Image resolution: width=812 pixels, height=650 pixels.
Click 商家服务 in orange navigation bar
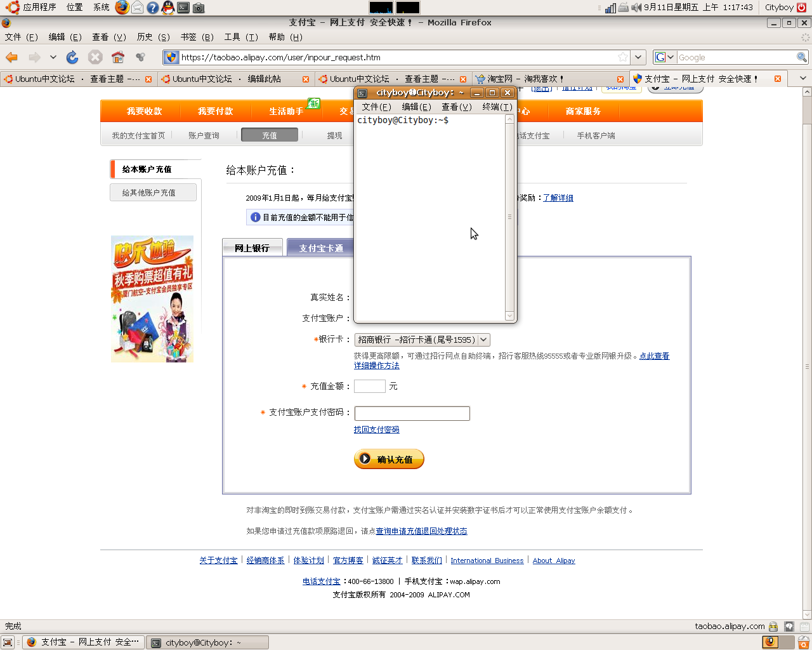[x=583, y=111]
